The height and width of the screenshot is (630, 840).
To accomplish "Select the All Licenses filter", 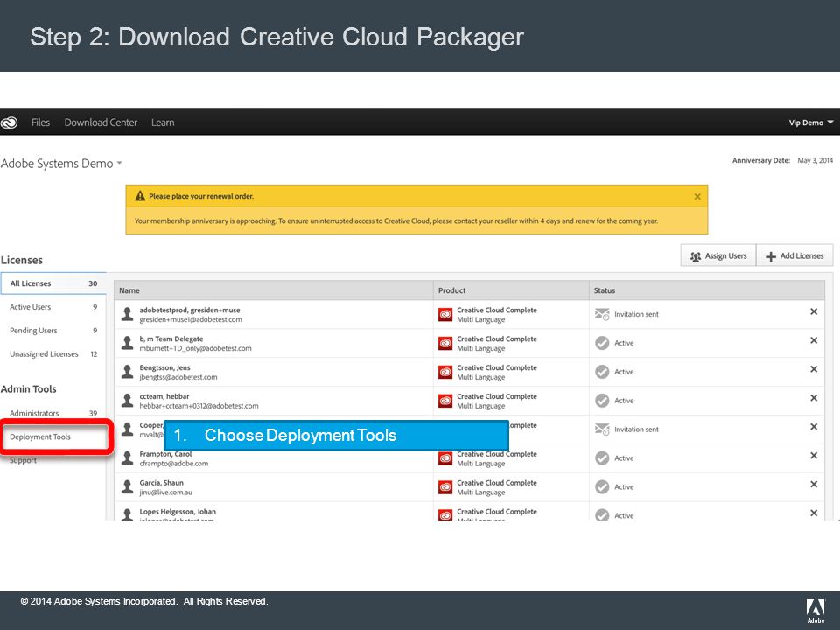I will pos(53,283).
